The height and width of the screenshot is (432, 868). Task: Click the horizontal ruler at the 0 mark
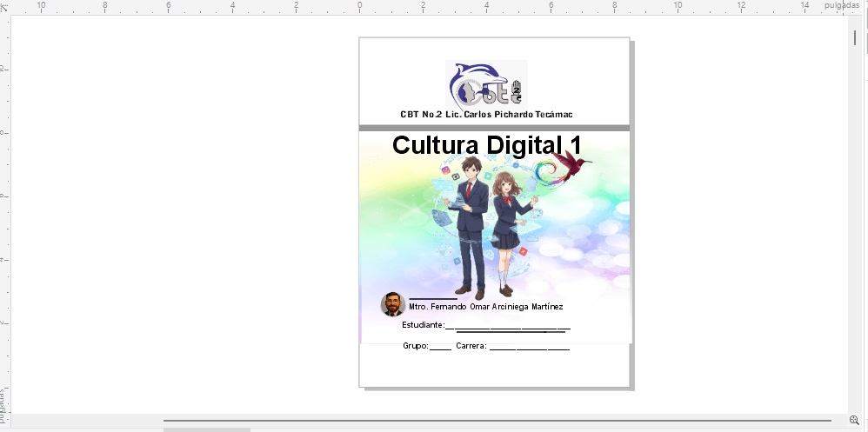point(359,7)
